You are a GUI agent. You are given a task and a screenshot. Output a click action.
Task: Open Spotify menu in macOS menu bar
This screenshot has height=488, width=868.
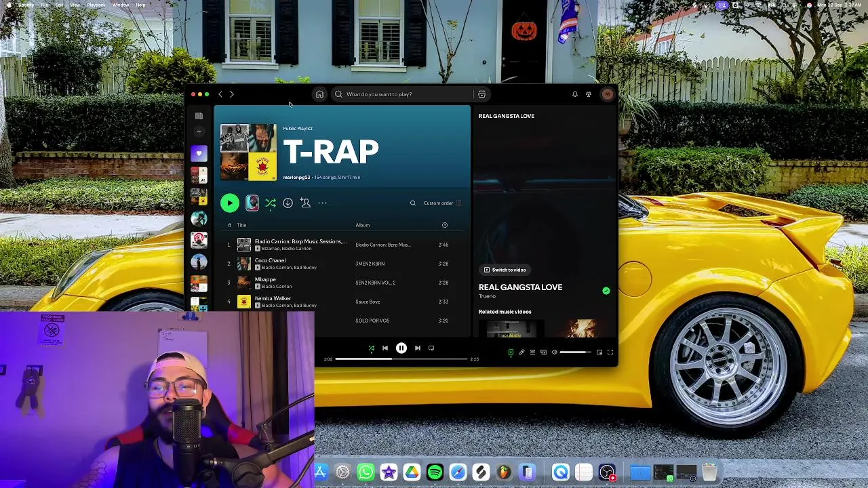26,5
